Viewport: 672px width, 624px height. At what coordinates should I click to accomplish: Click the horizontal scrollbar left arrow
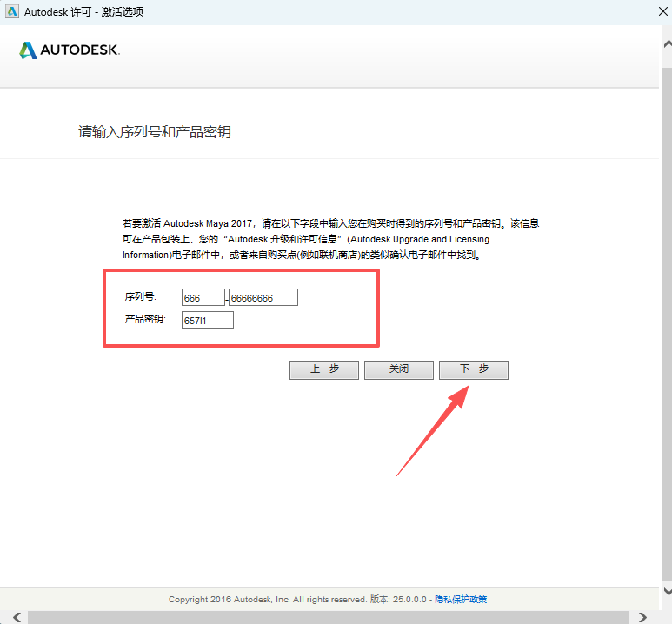click(x=17, y=618)
